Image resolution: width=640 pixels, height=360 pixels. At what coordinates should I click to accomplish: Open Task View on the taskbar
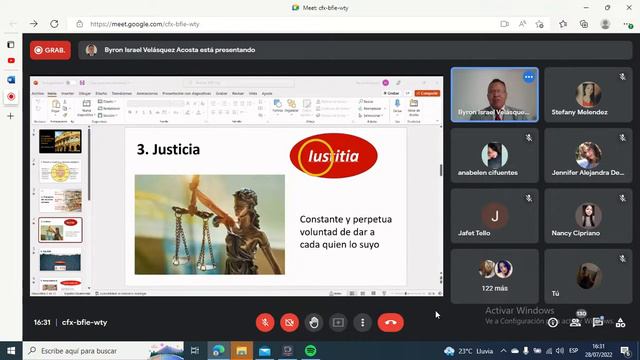click(195, 351)
